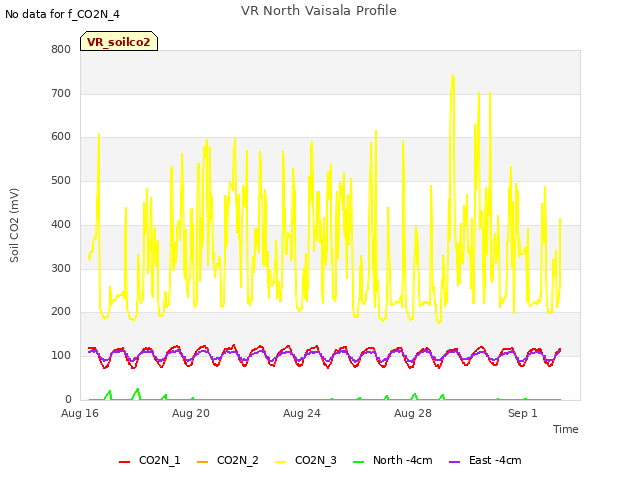Click the 300 y-axis tick label
640x480 pixels.
[61, 269]
